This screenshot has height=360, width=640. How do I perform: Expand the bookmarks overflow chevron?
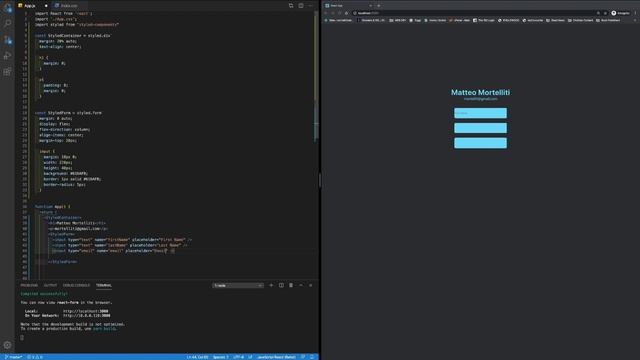[x=635, y=20]
